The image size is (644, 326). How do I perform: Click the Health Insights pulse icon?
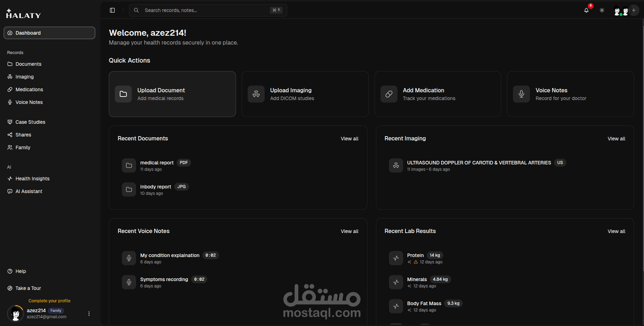click(x=10, y=179)
